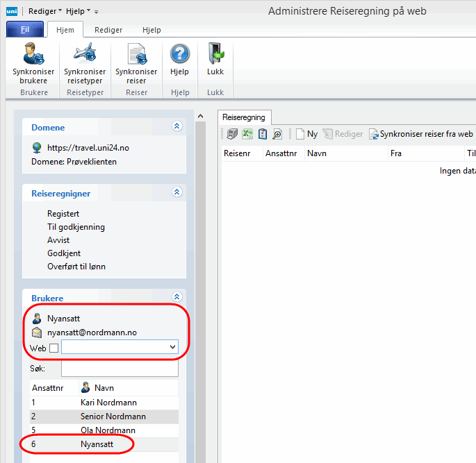Switch to the Rediger ribbon tab

pyautogui.click(x=108, y=30)
